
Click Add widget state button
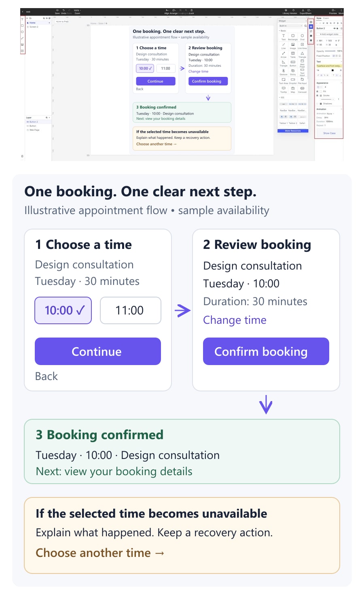329,34
